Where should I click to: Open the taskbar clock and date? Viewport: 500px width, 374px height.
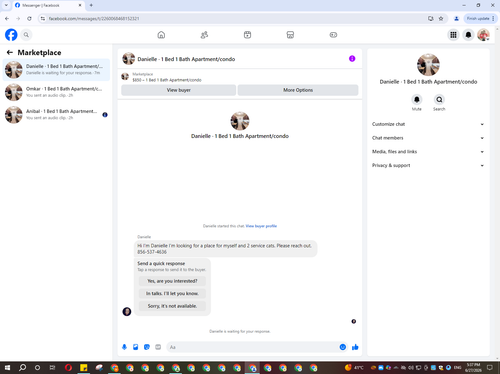tap(473, 368)
